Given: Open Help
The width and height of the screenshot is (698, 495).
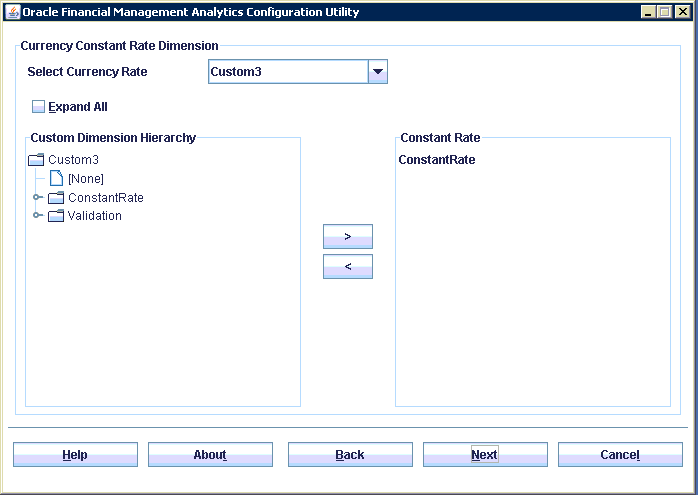Looking at the screenshot, I should [x=75, y=454].
